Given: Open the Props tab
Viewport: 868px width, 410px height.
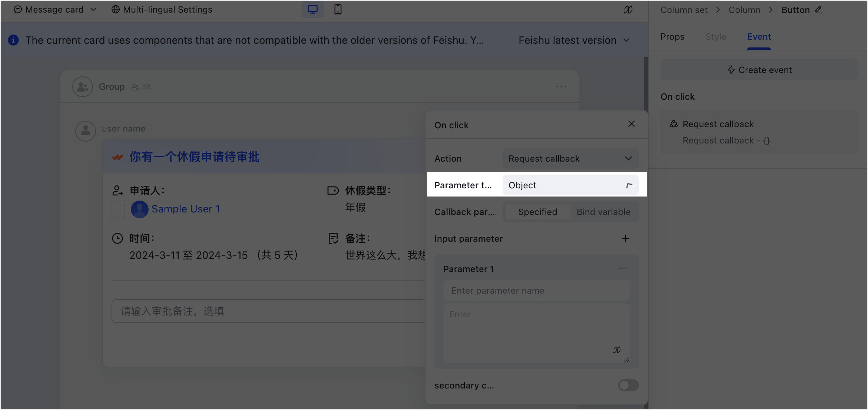Looking at the screenshot, I should [x=672, y=37].
